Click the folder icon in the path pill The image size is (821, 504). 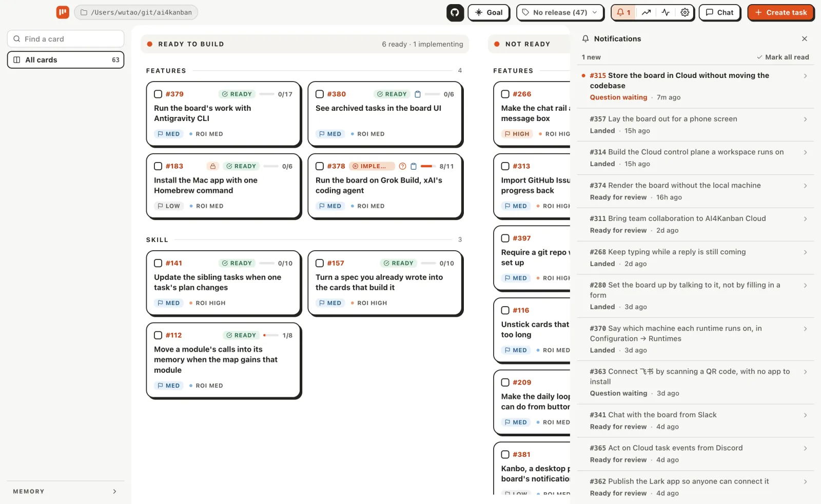tap(84, 12)
